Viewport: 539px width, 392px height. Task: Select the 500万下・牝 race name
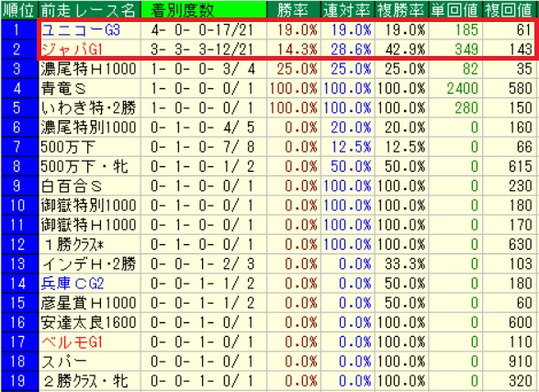click(x=84, y=167)
